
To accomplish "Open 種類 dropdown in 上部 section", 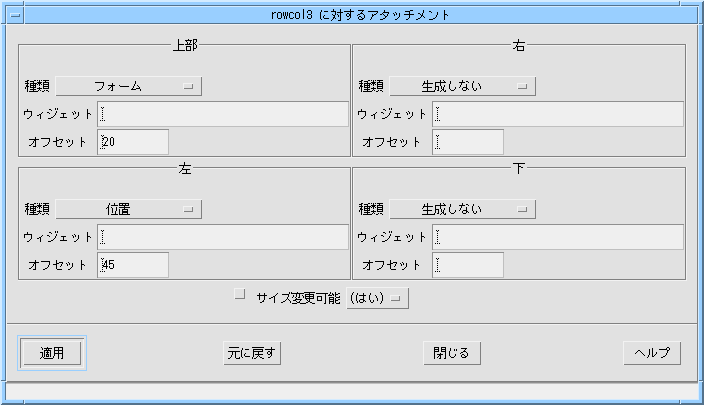I will (x=128, y=86).
